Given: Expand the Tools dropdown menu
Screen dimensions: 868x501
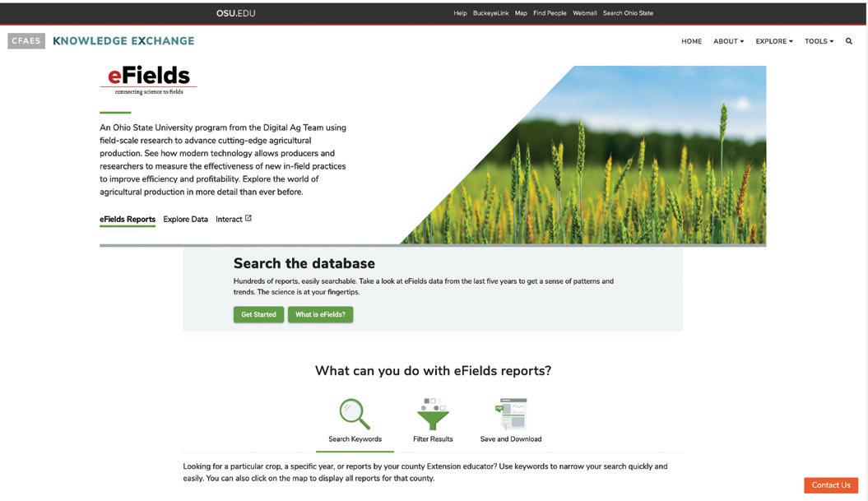Looking at the screenshot, I should [x=819, y=41].
